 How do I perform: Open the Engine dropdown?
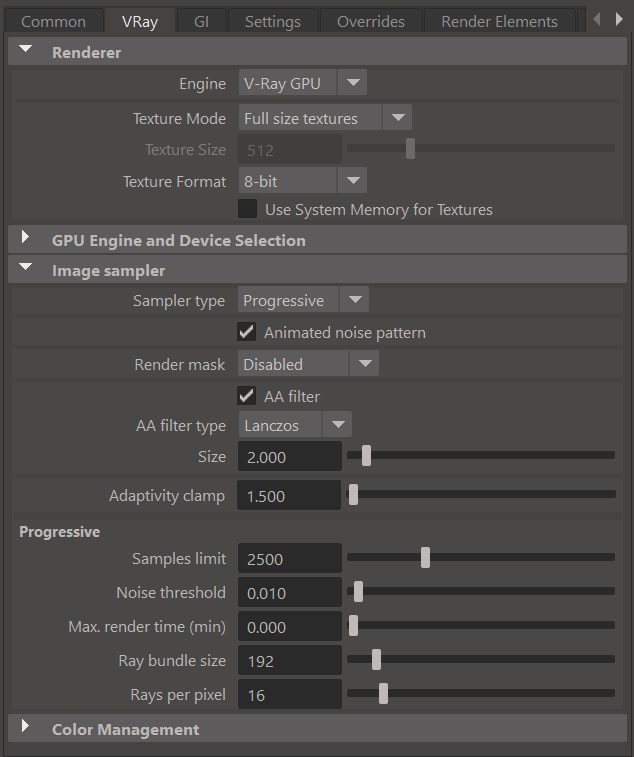[x=302, y=84]
